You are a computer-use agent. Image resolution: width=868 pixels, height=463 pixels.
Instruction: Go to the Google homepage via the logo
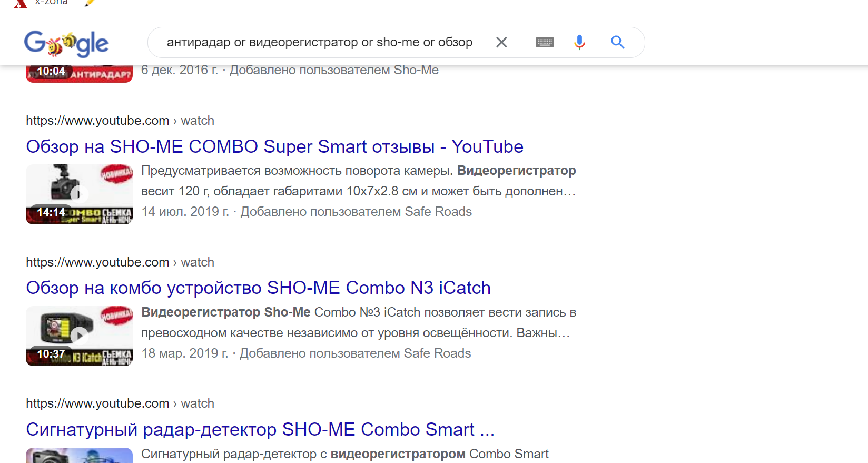(x=66, y=43)
